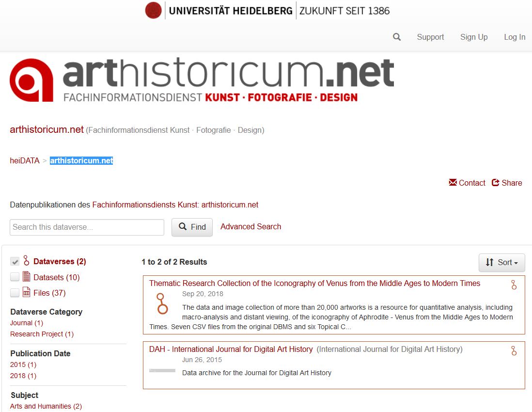The height and width of the screenshot is (412, 532).
Task: Click the dataverse icon beside Venus collection date
Action: click(162, 303)
